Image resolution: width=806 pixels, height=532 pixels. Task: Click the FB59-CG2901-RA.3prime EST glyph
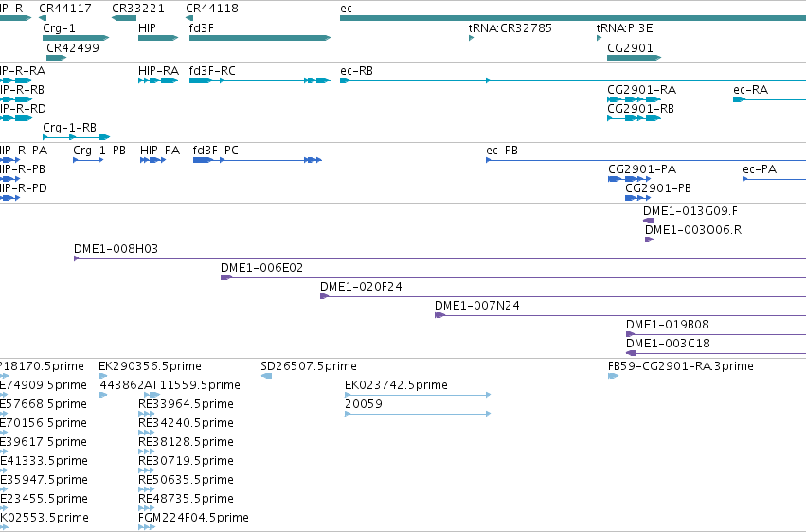point(613,377)
